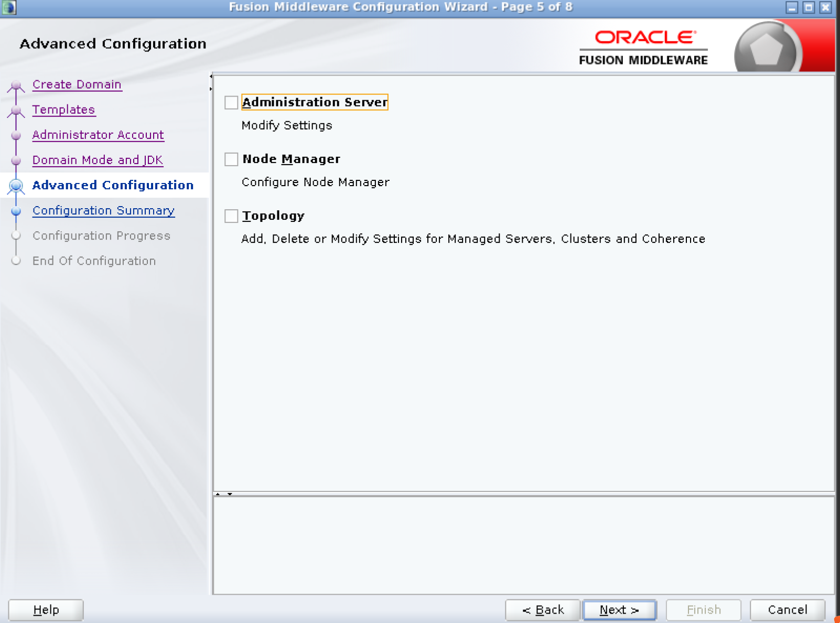Click the wizard window menu icon
The image size is (840, 623).
click(9, 7)
